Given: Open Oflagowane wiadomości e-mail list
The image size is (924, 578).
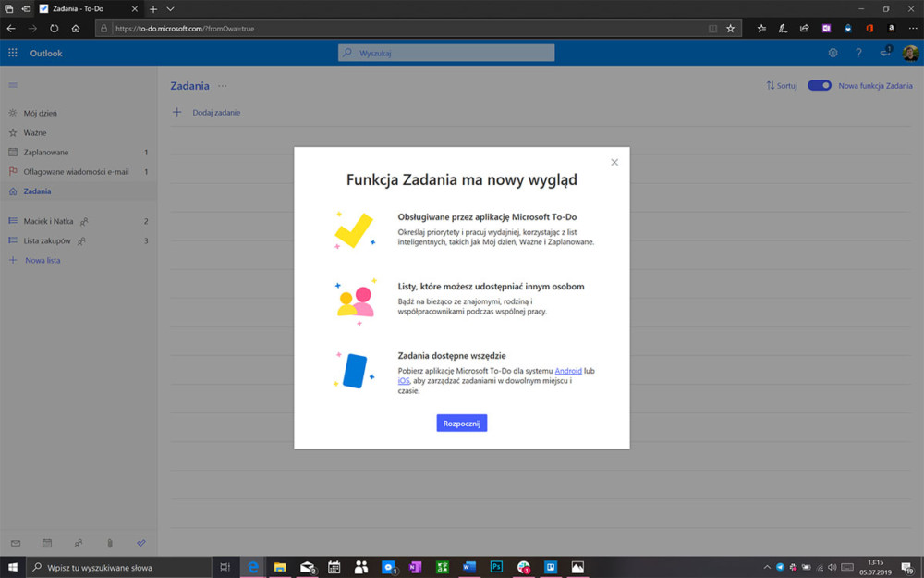Looking at the screenshot, I should (79, 172).
